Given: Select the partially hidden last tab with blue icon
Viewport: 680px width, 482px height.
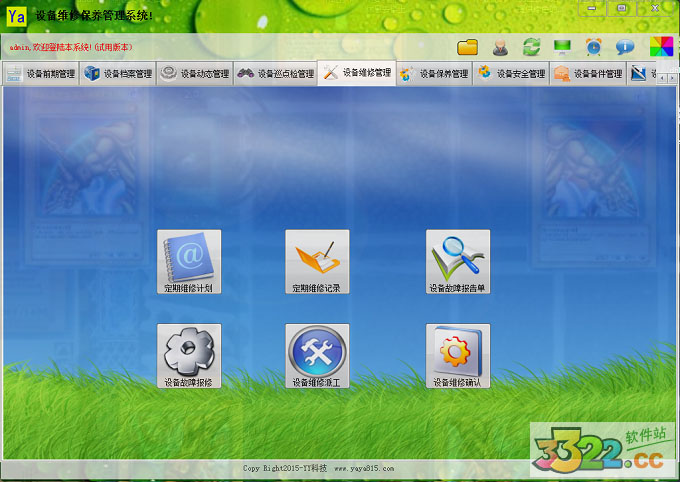Looking at the screenshot, I should point(643,74).
